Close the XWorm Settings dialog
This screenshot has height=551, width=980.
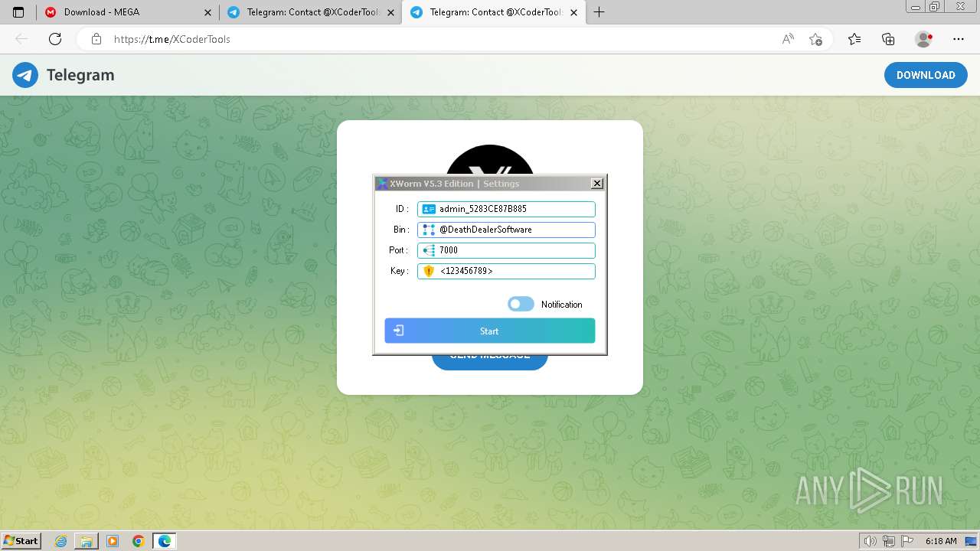tap(597, 183)
